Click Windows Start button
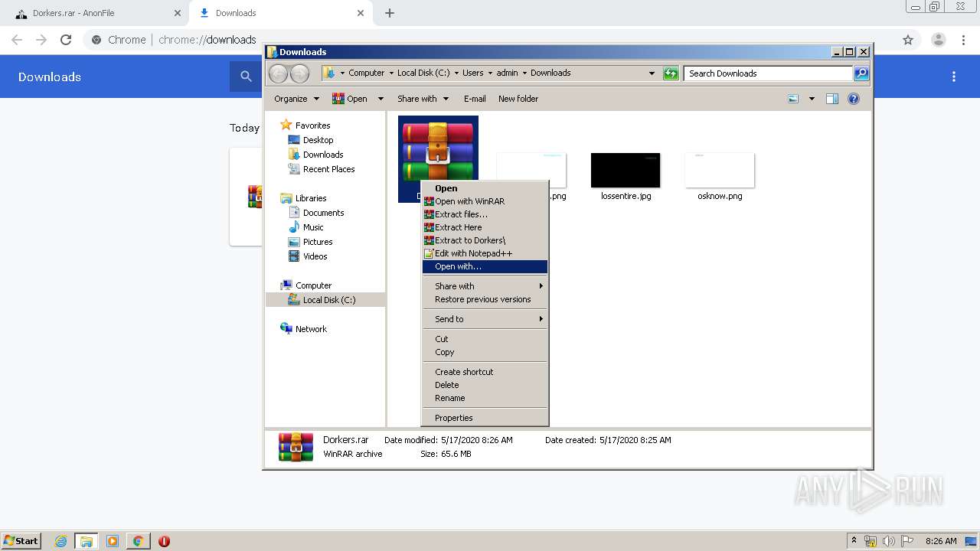Screen dimensions: 980x551 21,540
